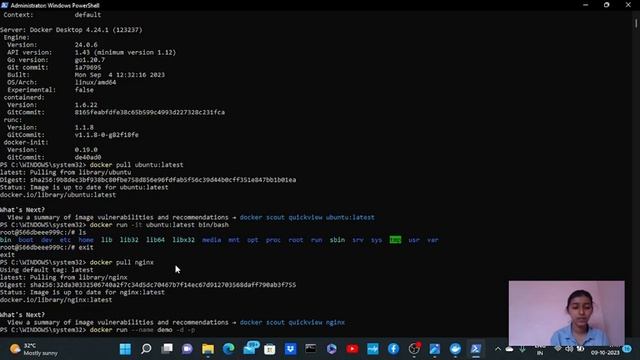Open the weather widget showing 32°C
The height and width of the screenshot is (360, 640).
(34, 349)
